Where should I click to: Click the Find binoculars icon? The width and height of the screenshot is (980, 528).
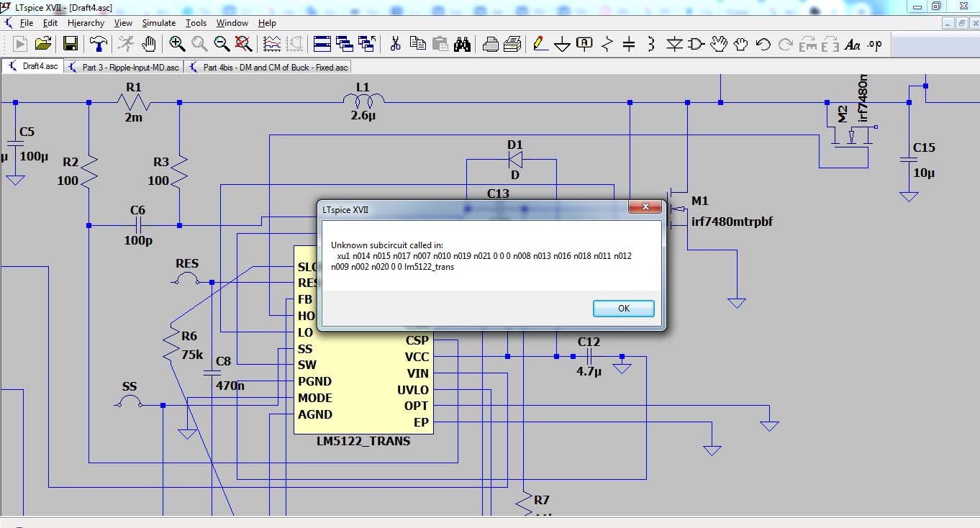[x=462, y=44]
